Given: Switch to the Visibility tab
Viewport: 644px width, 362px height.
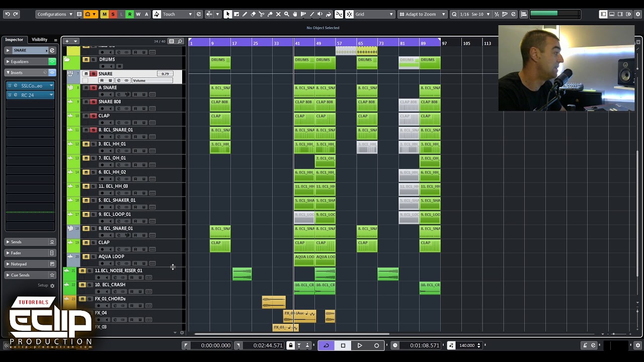Looking at the screenshot, I should (x=39, y=40).
